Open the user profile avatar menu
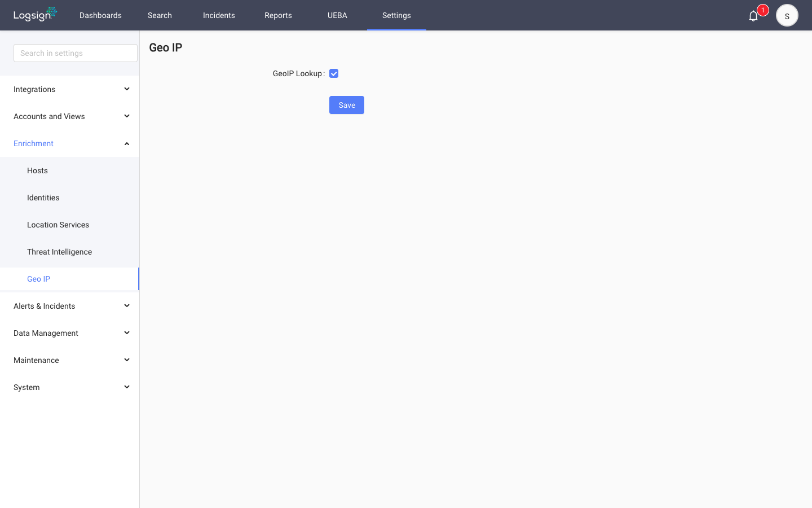Viewport: 812px width, 508px height. tap(787, 15)
